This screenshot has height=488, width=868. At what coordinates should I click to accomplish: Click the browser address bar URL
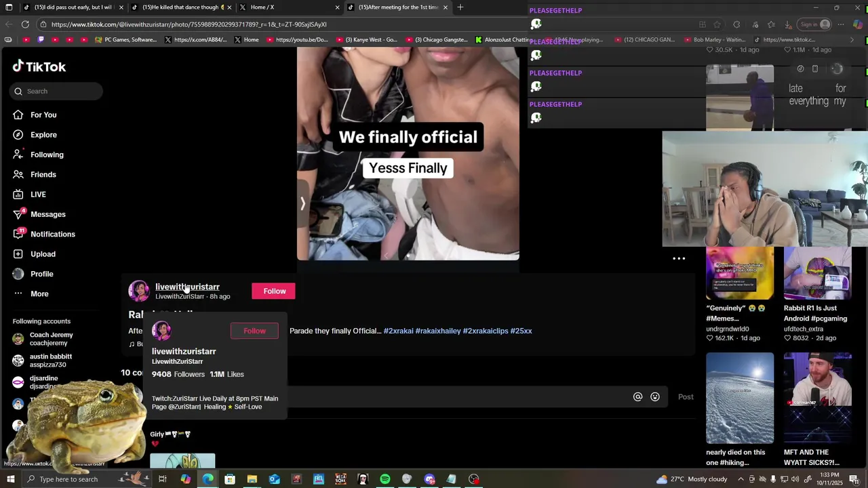coord(189,24)
